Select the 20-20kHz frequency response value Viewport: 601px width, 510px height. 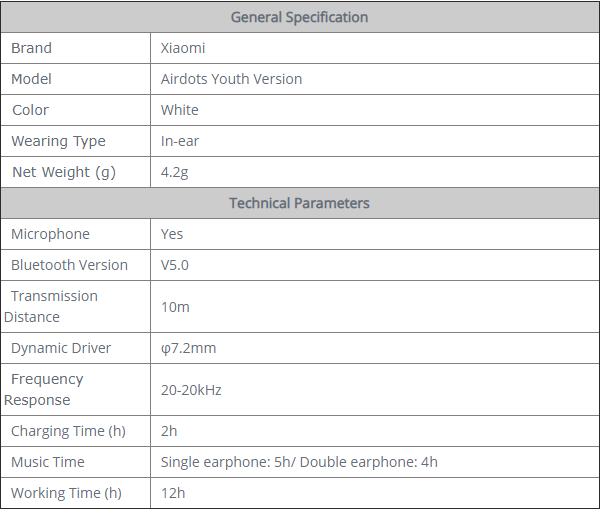(x=191, y=390)
